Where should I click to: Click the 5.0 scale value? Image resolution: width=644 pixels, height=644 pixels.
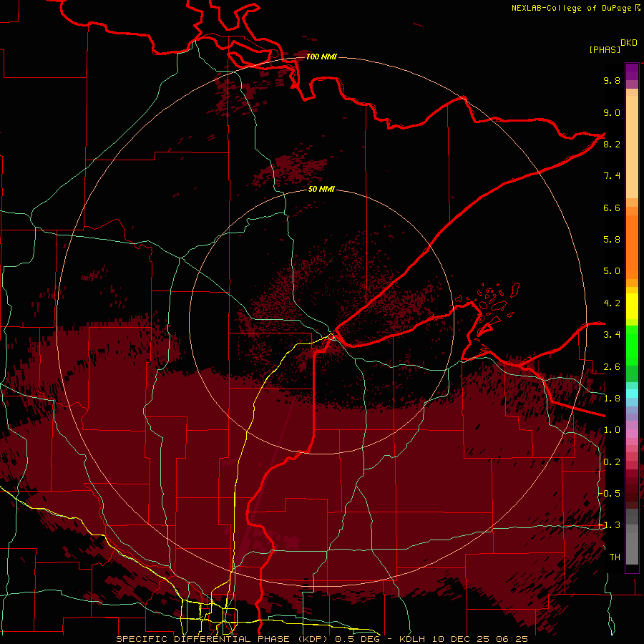pos(612,271)
